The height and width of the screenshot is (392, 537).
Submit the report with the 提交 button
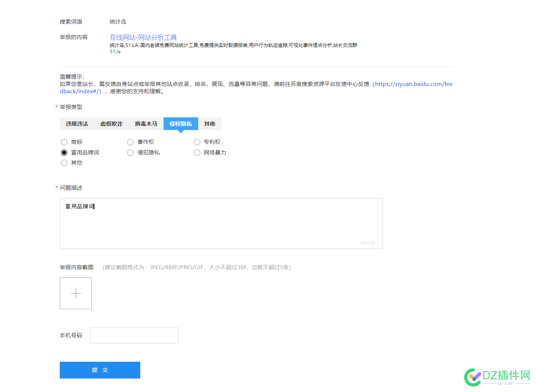[100, 370]
